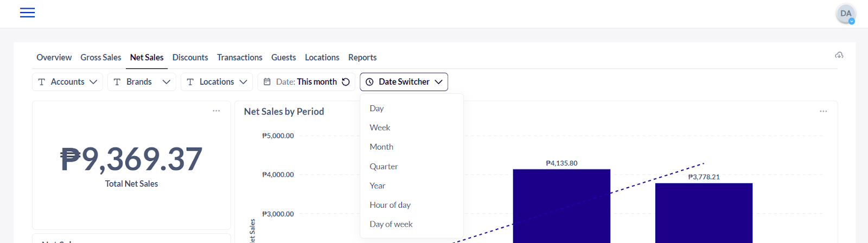Viewport: 868px width, 243px height.
Task: Collapse the Date Switcher dropdown
Action: coord(404,82)
